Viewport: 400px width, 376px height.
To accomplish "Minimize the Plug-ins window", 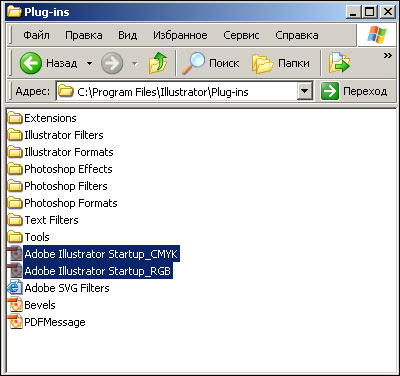I will tap(353, 12).
